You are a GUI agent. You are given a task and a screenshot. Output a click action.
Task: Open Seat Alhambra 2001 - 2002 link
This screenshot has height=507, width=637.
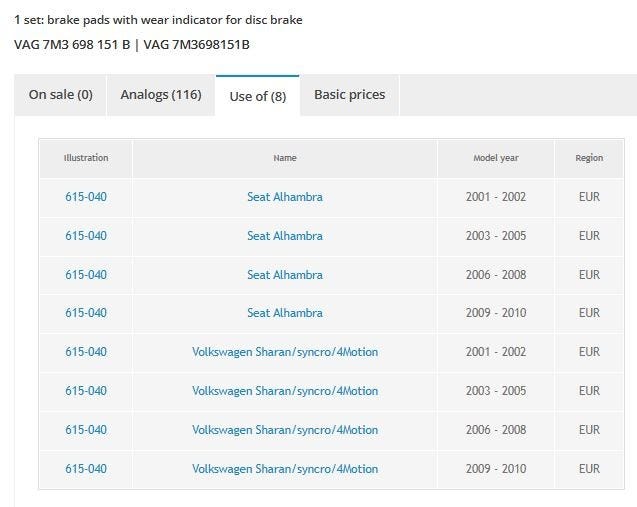point(285,197)
